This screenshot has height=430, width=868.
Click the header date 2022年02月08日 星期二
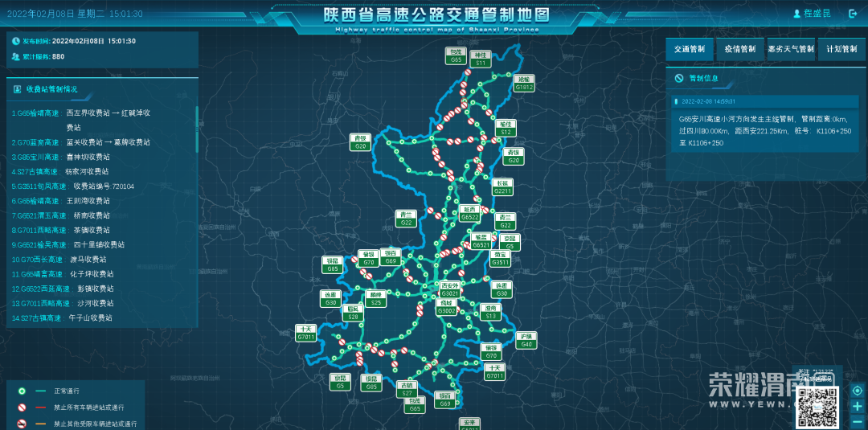tap(57, 14)
